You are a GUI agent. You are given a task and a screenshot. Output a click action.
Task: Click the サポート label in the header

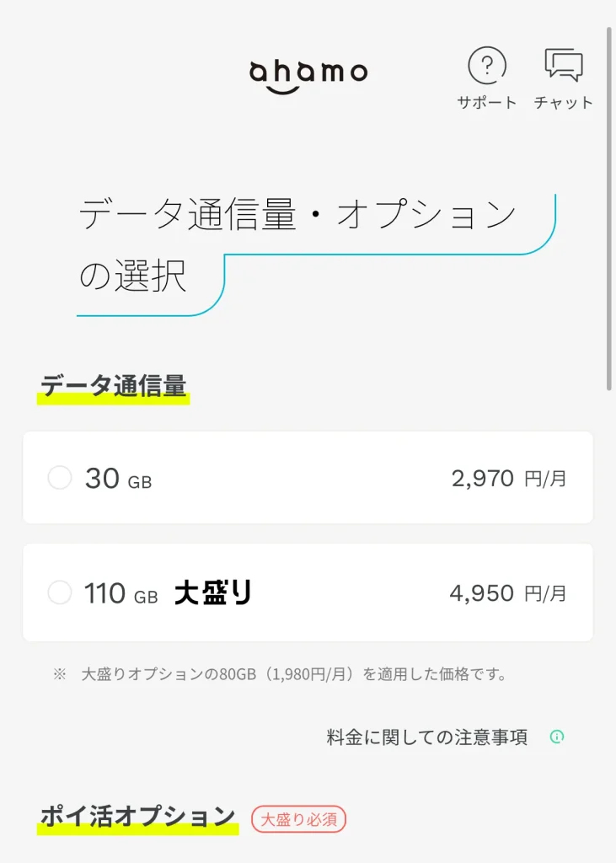487,103
